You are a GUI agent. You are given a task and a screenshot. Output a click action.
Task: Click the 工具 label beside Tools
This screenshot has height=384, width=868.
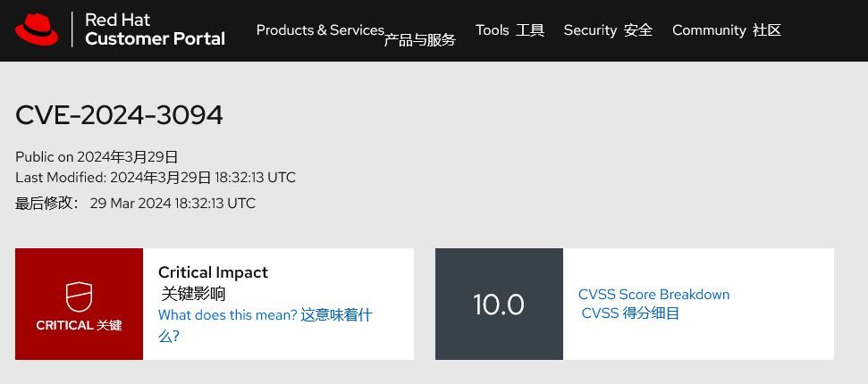[x=530, y=29]
